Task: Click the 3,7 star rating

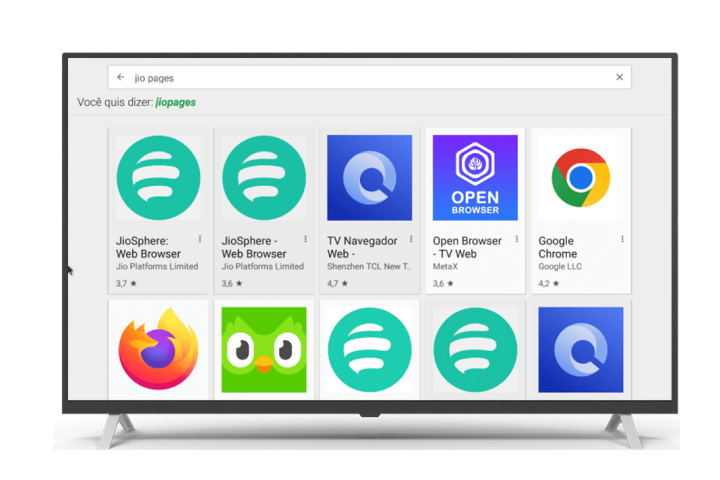Action: tap(126, 283)
